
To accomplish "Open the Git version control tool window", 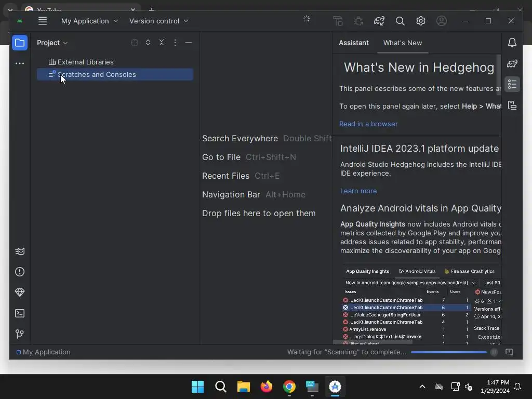I will pyautogui.click(x=20, y=334).
